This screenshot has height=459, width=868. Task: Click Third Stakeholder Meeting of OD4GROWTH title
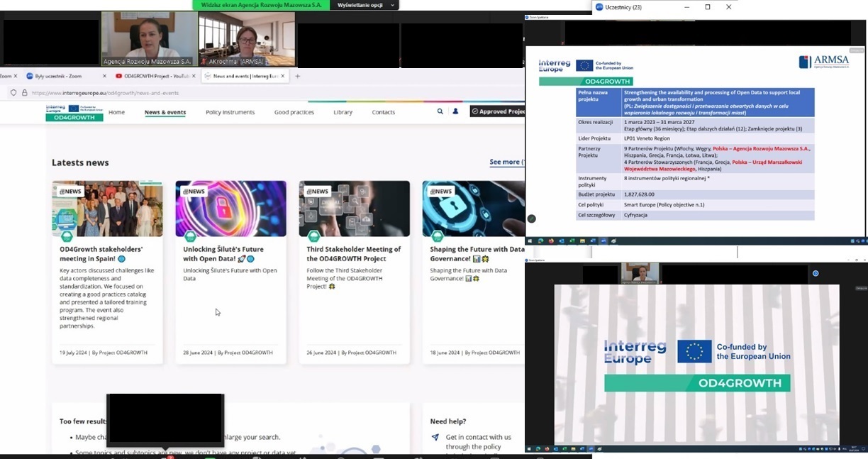coord(354,253)
